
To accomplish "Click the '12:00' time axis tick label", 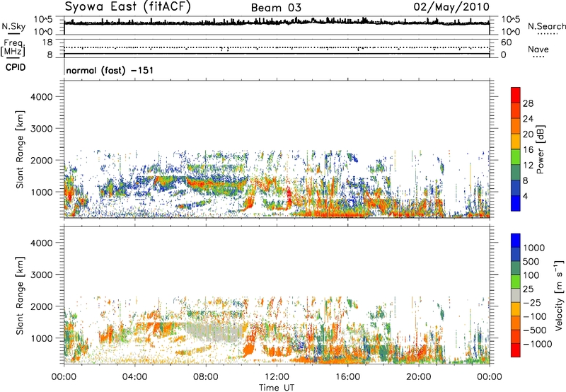I will (x=277, y=377).
